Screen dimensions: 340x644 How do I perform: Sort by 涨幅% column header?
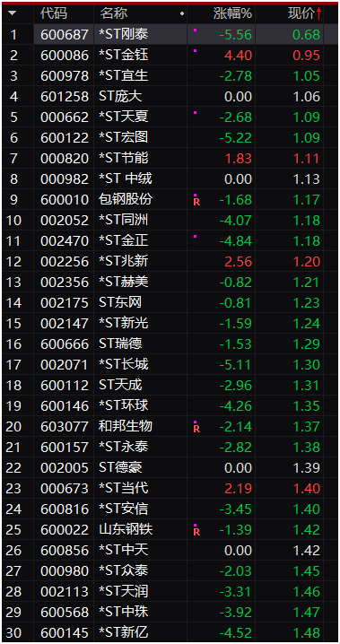[x=232, y=13]
